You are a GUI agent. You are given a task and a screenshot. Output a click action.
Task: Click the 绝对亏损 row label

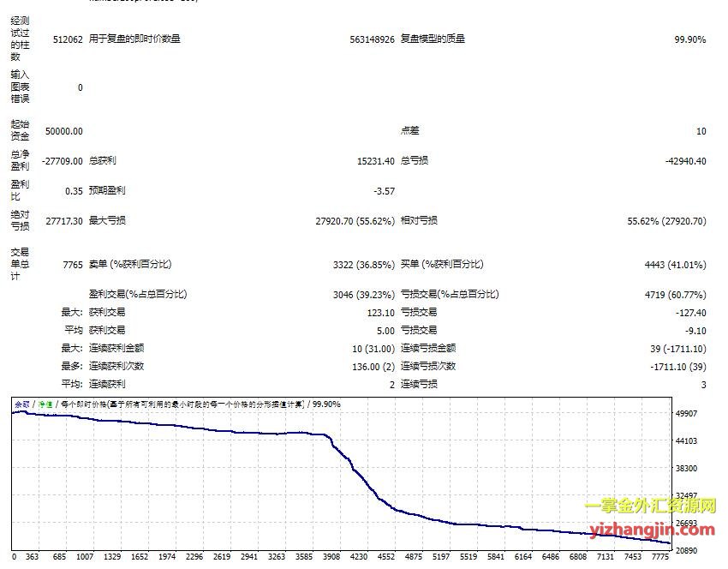pyautogui.click(x=20, y=220)
